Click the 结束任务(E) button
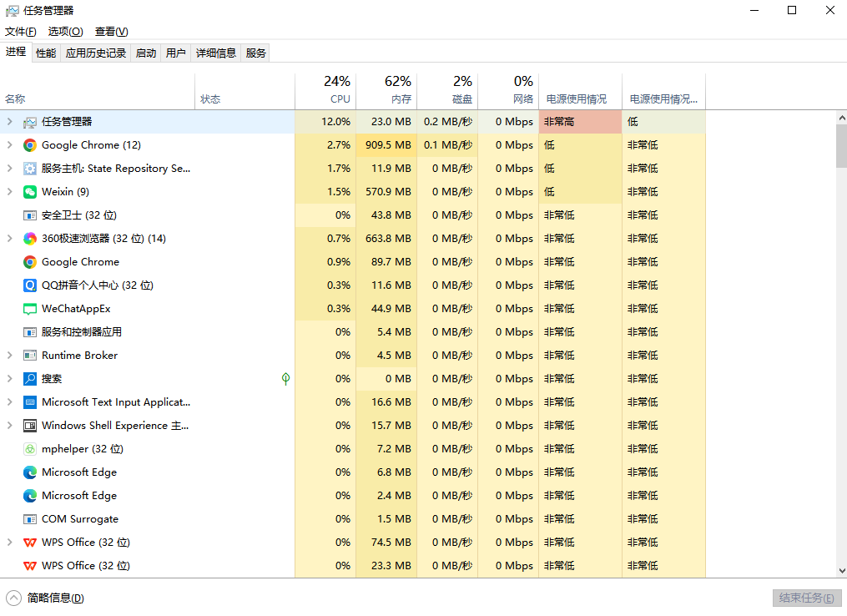The image size is (847, 616). pos(806,598)
